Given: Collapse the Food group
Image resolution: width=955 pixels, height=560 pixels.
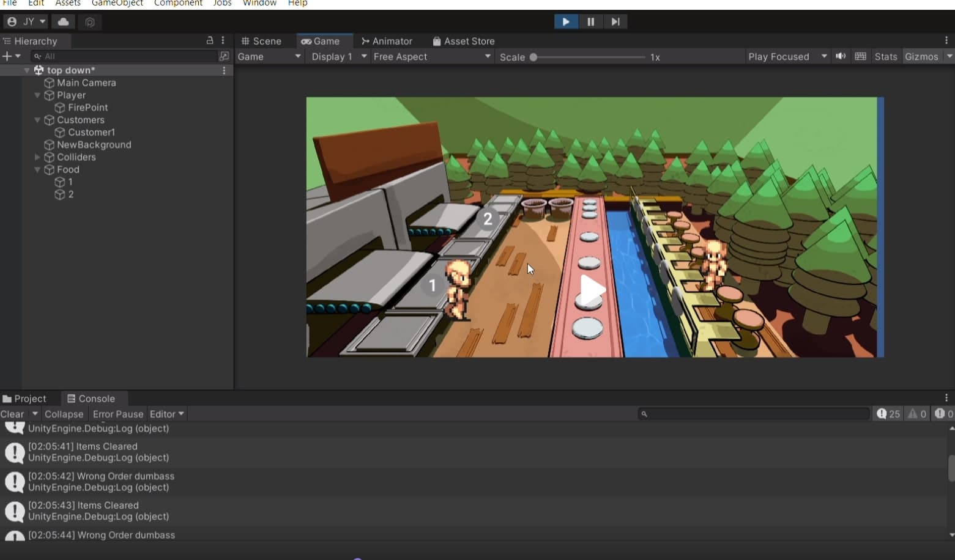Looking at the screenshot, I should 37,169.
